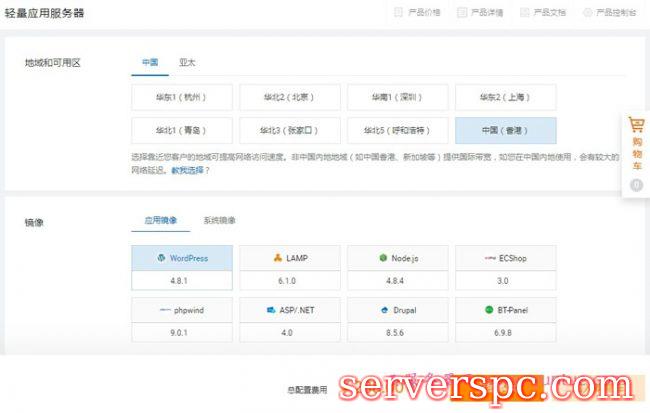Viewport: 650px width, 413px height.
Task: Switch to the 亚太 region tab
Action: coord(187,62)
